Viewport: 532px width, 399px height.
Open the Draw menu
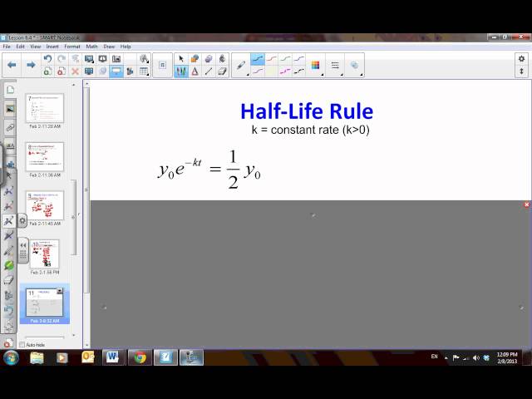tap(109, 47)
